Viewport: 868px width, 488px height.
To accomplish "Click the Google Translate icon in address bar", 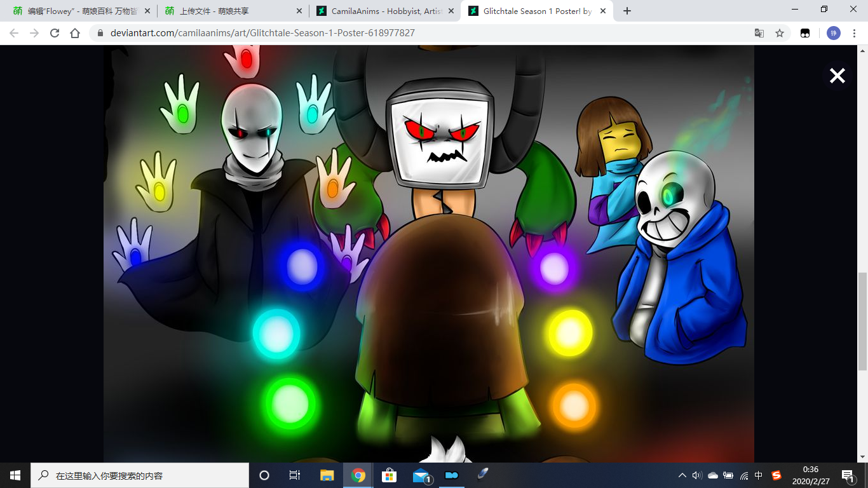I will tap(759, 33).
